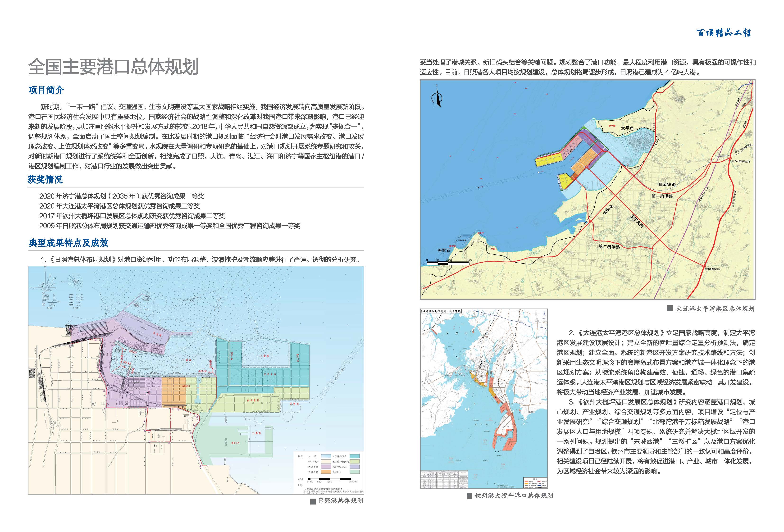Click the 百项精品工程 header text
The image size is (784, 532).
(x=724, y=33)
